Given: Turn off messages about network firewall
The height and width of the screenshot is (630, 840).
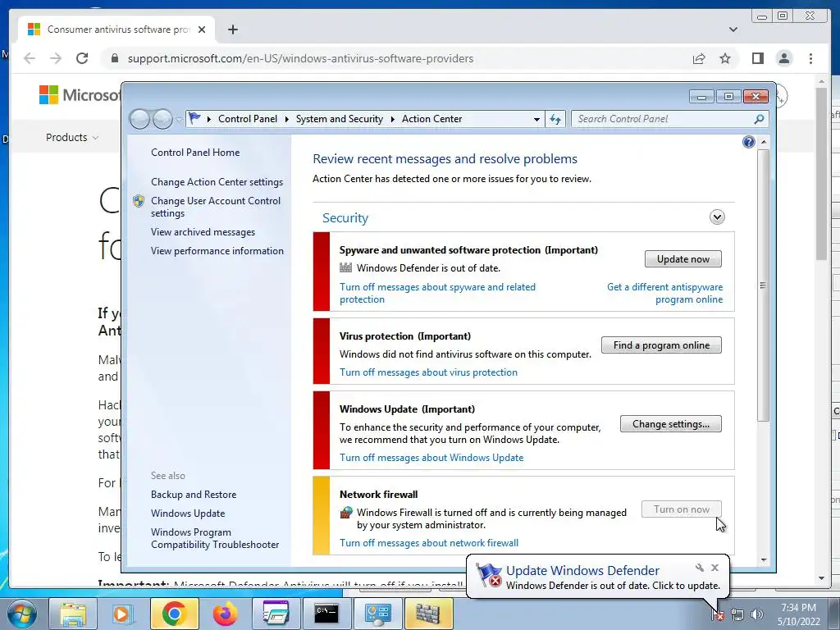Looking at the screenshot, I should point(428,543).
